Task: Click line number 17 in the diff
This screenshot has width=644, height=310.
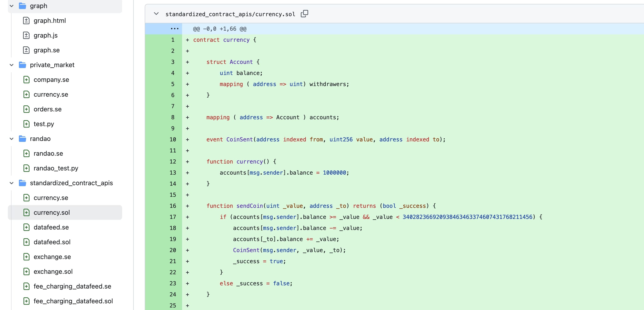Action: point(173,217)
